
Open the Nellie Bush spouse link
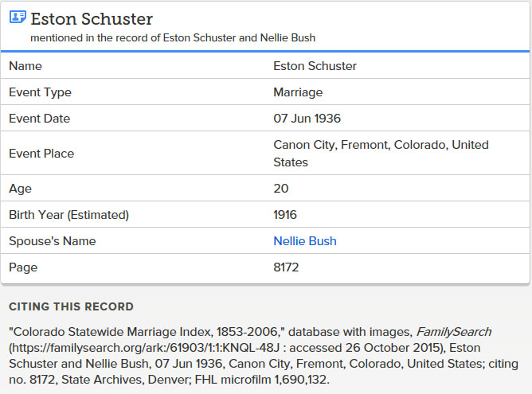[x=304, y=241]
